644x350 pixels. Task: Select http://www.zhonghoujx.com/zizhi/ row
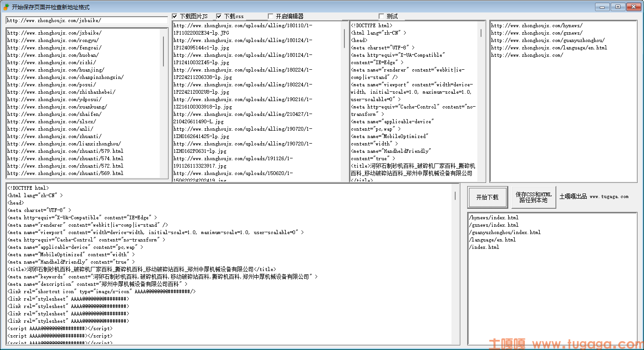52,62
